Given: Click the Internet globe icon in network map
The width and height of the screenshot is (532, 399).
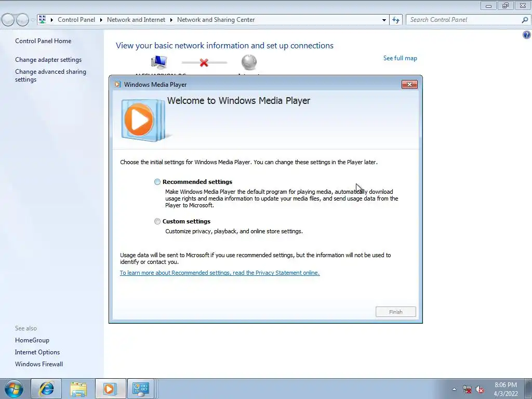Looking at the screenshot, I should [249, 62].
